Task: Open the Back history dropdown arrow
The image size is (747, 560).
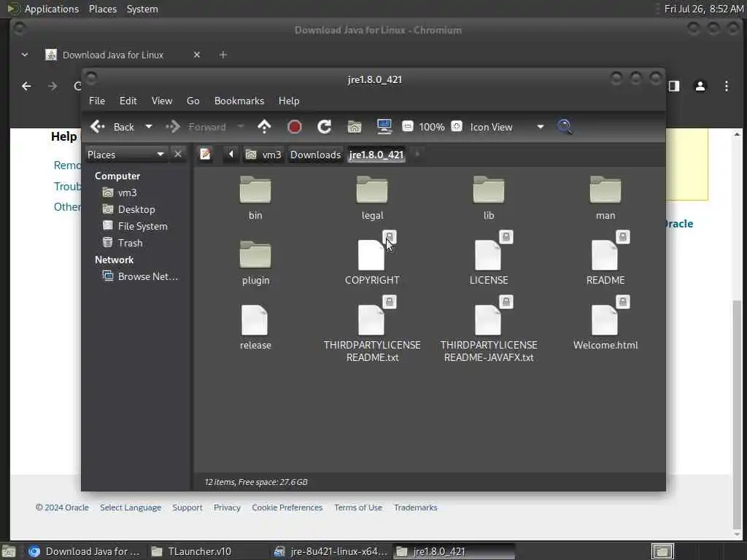Action: point(149,127)
